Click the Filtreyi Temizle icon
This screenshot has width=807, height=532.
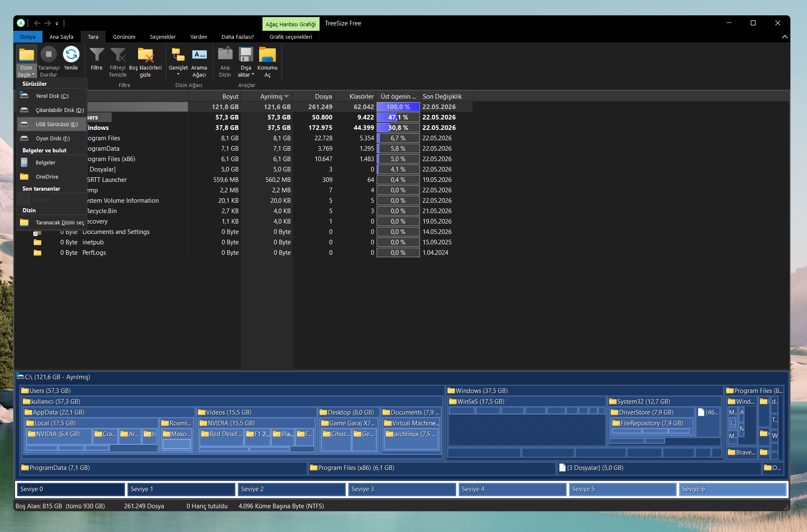tap(117, 54)
